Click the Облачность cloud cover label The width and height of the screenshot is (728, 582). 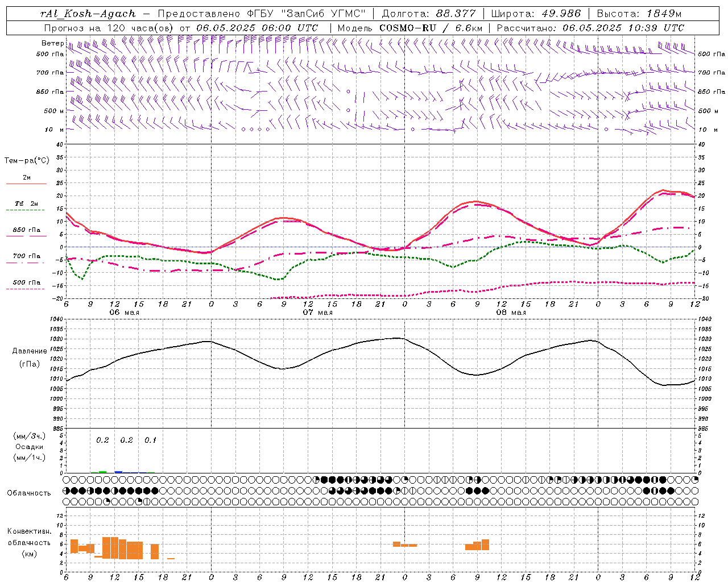pyautogui.click(x=29, y=493)
